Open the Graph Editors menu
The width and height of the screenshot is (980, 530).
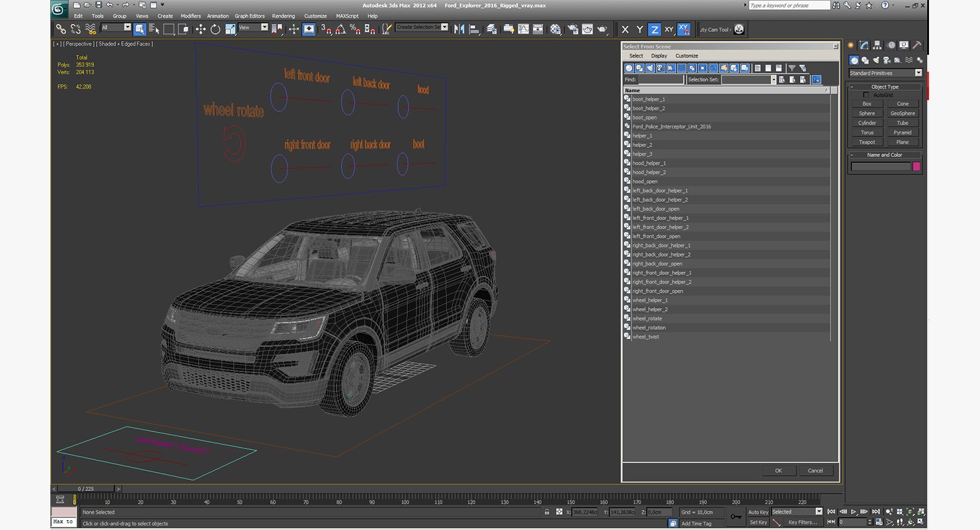(x=250, y=16)
